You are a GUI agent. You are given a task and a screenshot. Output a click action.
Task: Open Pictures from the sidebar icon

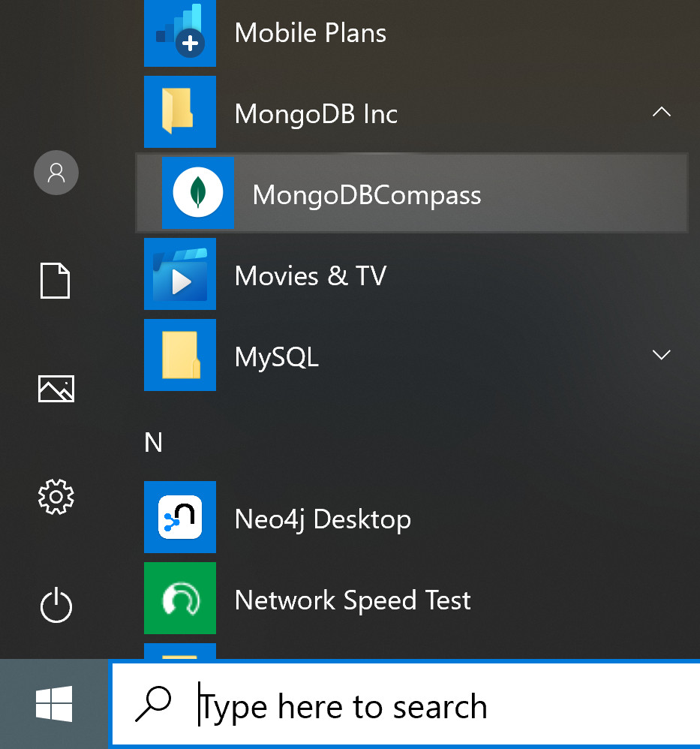pos(56,389)
